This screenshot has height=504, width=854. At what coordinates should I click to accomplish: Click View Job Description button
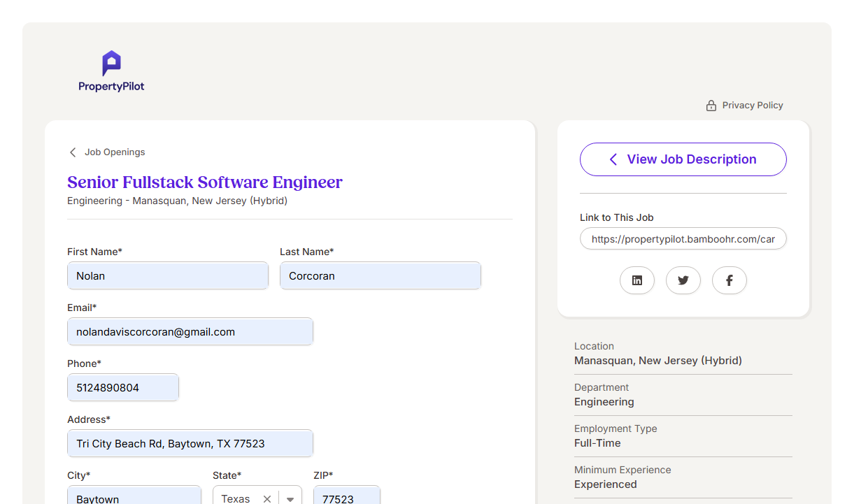point(683,159)
